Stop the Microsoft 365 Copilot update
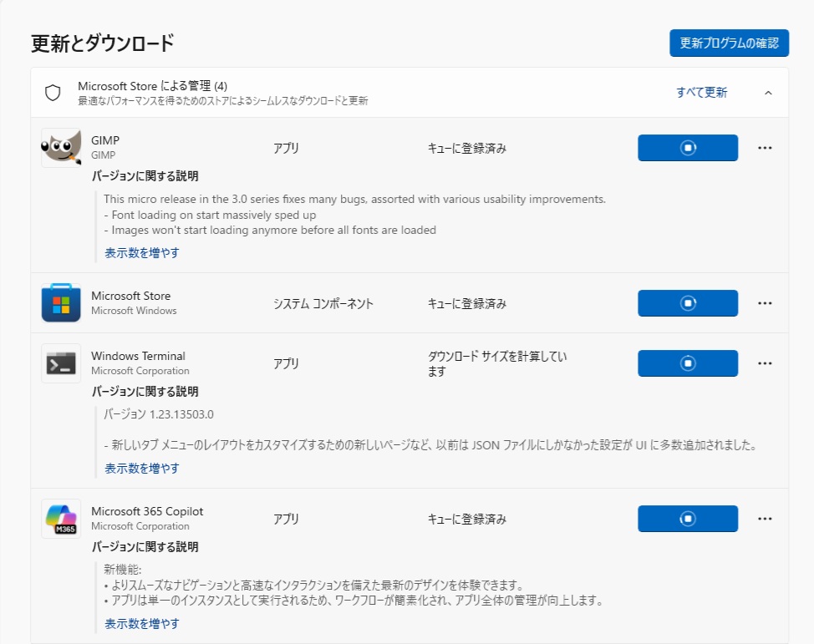Viewport: 814px width, 644px height. 688,519
